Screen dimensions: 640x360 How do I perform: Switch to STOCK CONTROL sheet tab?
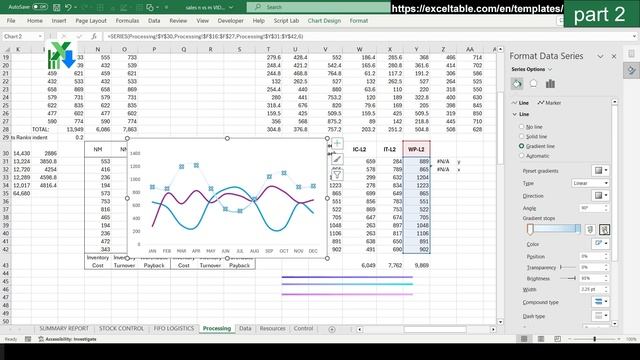tap(121, 329)
